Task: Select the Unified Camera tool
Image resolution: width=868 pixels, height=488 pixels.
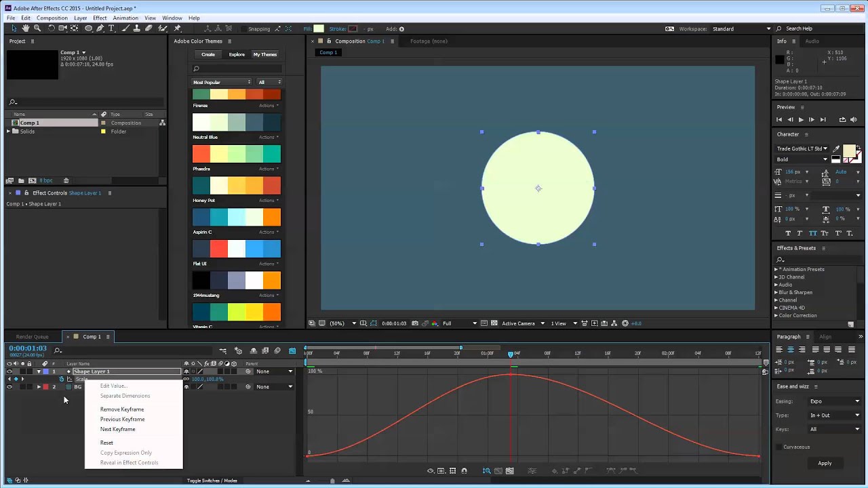Action: (x=62, y=28)
